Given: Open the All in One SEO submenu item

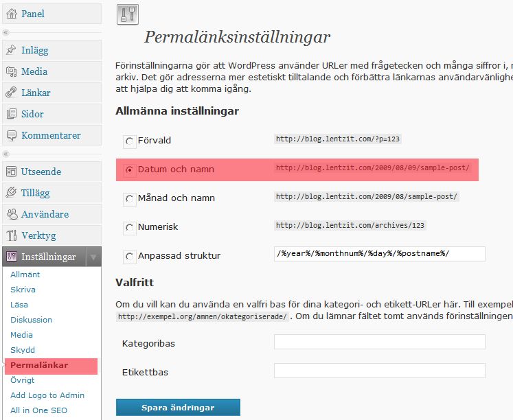Looking at the screenshot, I should click(38, 410).
